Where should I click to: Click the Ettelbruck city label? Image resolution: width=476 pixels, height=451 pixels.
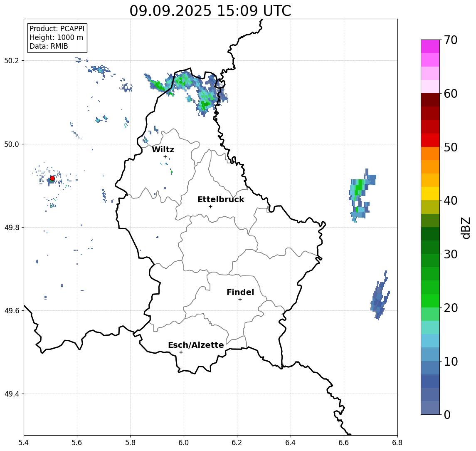click(221, 199)
